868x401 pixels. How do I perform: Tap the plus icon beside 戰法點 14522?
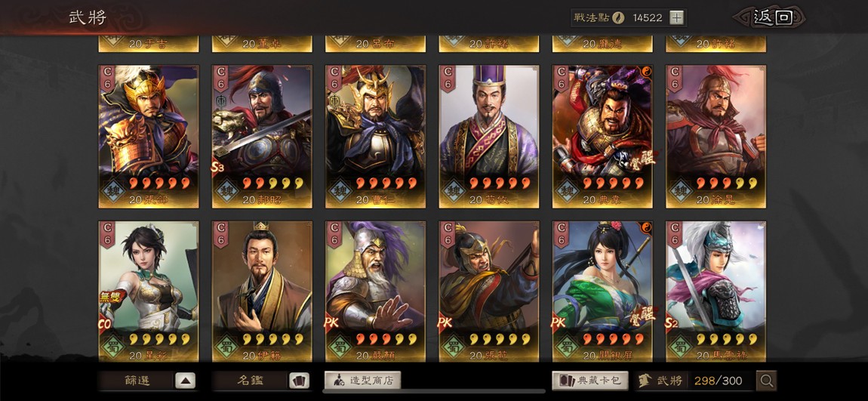[676, 17]
